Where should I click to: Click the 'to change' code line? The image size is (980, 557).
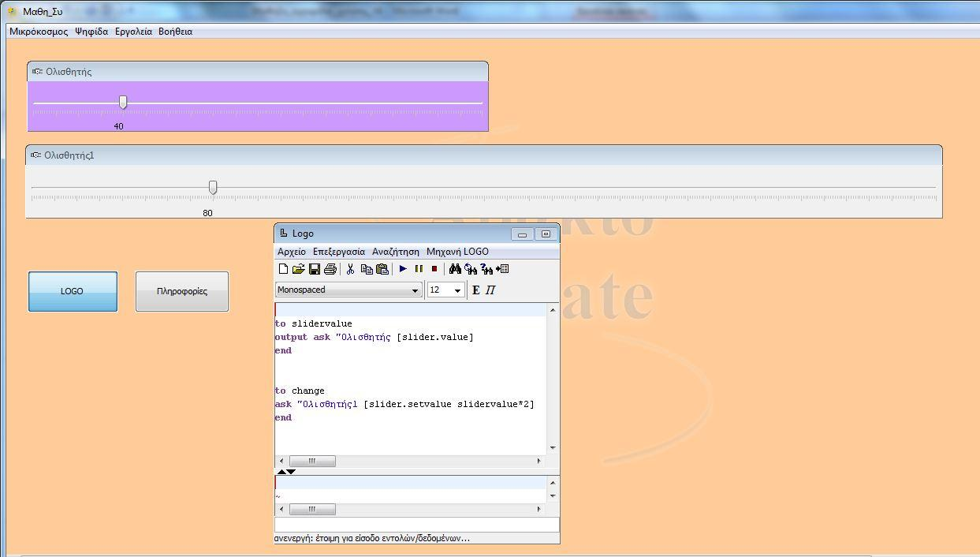tap(300, 391)
